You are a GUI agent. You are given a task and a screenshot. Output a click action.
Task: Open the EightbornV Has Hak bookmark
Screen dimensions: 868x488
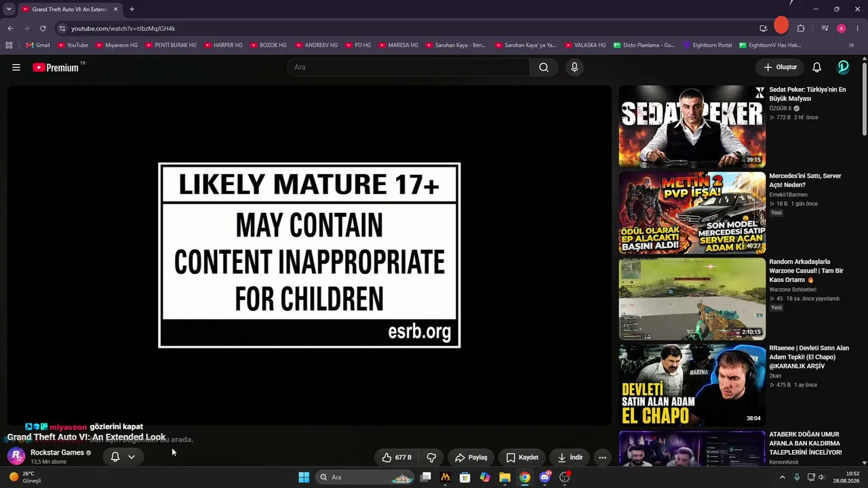point(770,45)
